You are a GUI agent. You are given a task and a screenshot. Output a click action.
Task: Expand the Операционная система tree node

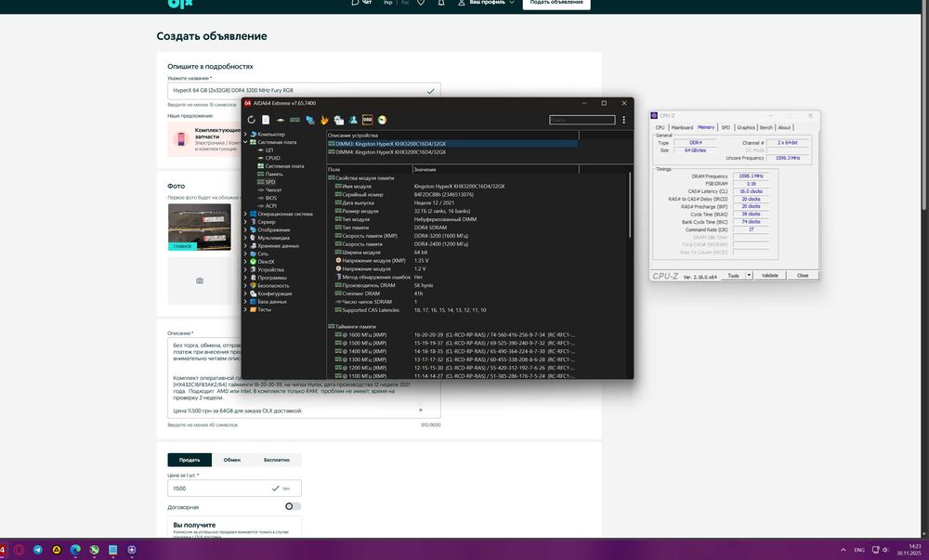pos(245,214)
